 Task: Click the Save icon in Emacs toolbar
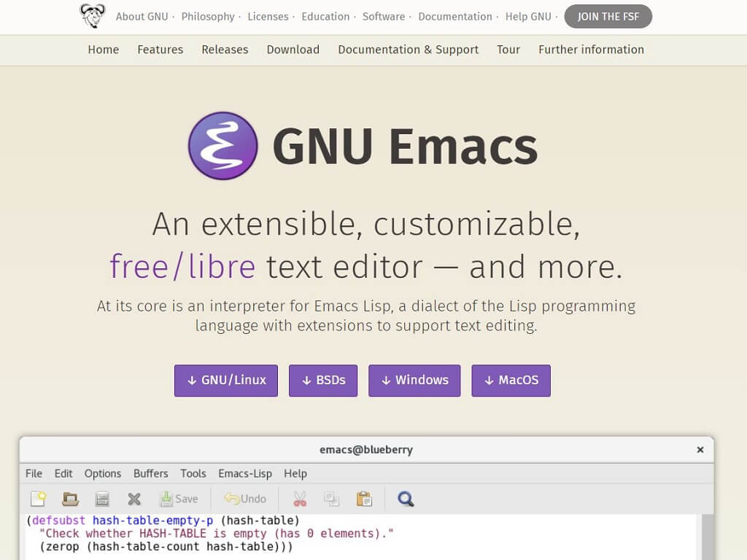(179, 499)
